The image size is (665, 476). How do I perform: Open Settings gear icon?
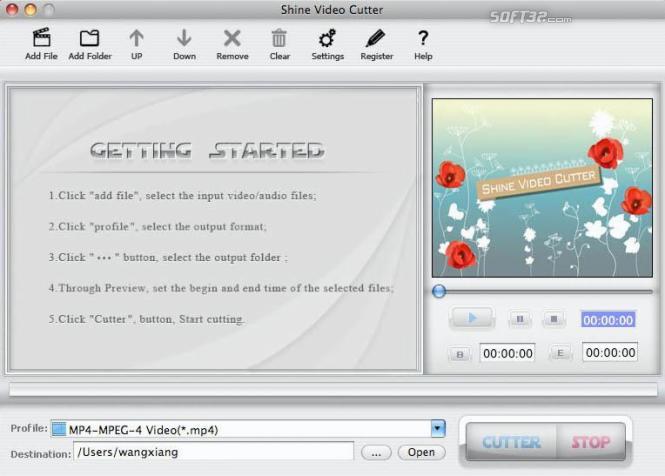coord(327,38)
